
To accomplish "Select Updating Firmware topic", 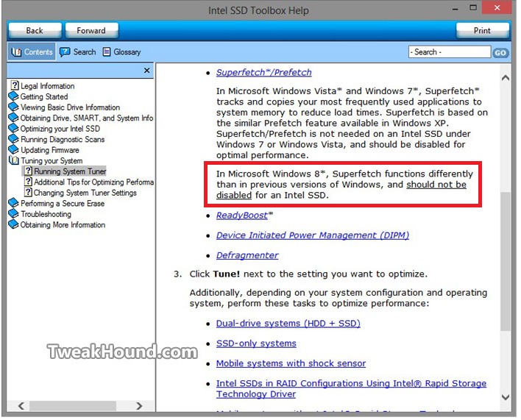I will [x=50, y=150].
